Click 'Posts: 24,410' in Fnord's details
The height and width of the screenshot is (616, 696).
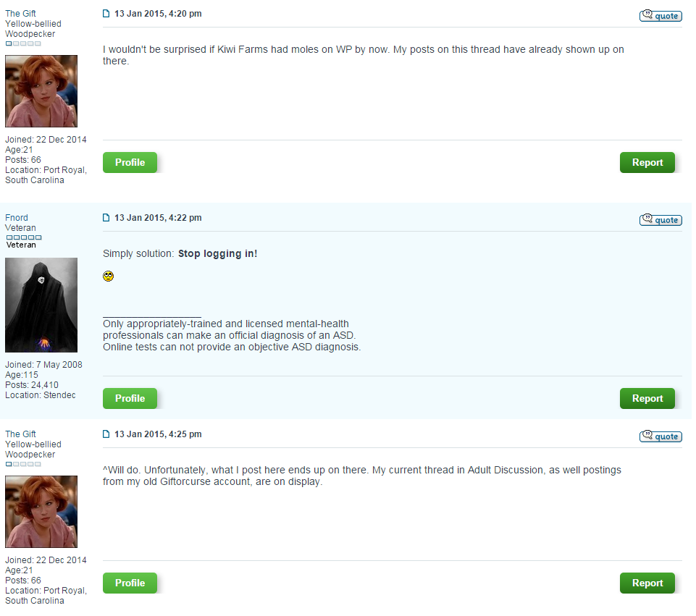[32, 385]
